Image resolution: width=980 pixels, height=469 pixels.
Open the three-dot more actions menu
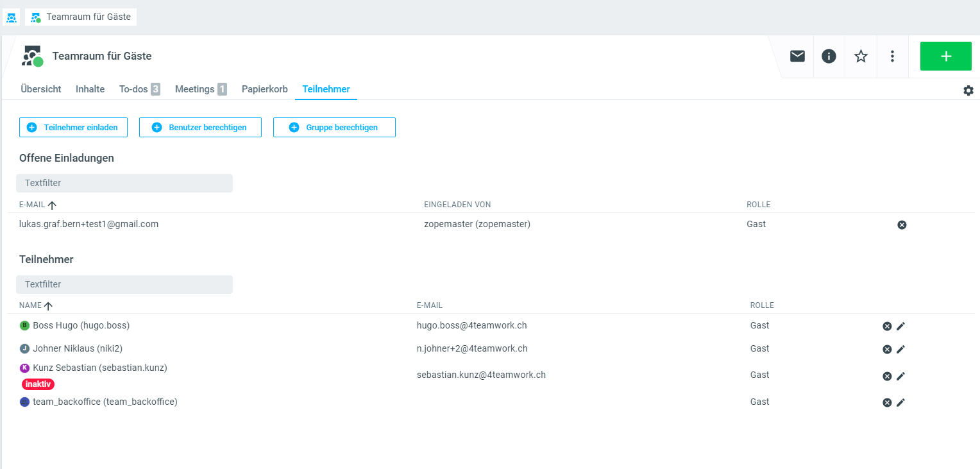coord(892,56)
